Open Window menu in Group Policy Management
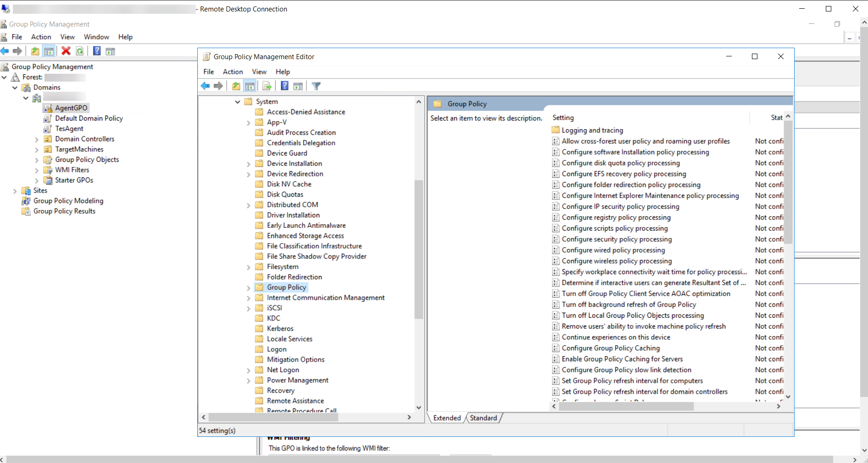The height and width of the screenshot is (463, 868). click(96, 37)
